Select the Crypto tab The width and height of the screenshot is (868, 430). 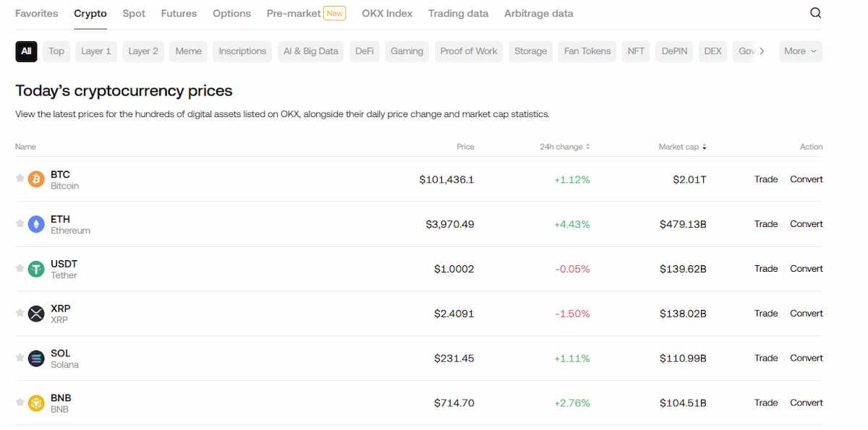[90, 13]
